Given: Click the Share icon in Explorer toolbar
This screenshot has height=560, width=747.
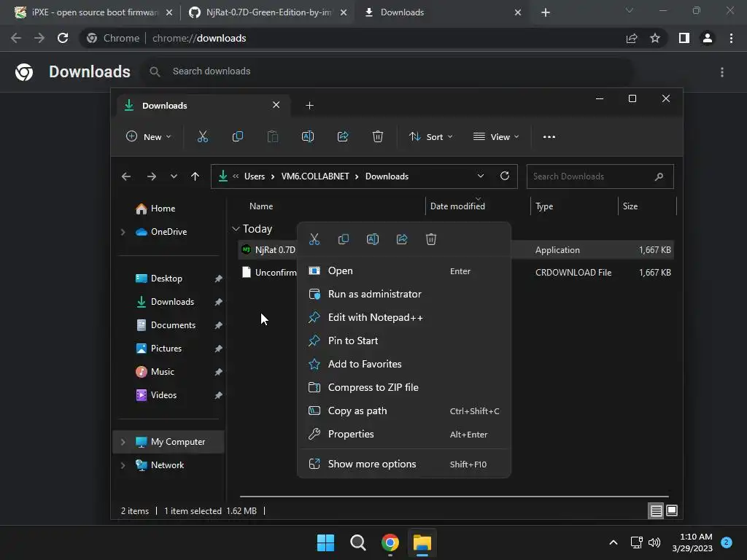Looking at the screenshot, I should 343,136.
